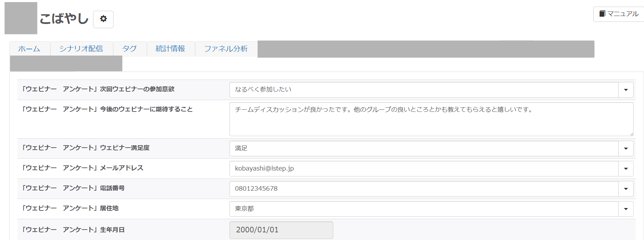Click the 電話番号 label
Viewport: 644px width, 240px height.
click(x=73, y=188)
